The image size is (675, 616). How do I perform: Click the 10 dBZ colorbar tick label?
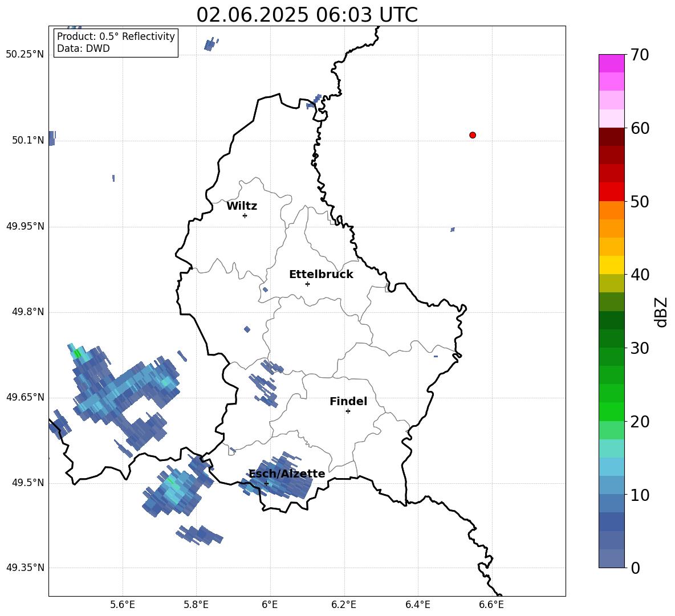[x=639, y=495]
